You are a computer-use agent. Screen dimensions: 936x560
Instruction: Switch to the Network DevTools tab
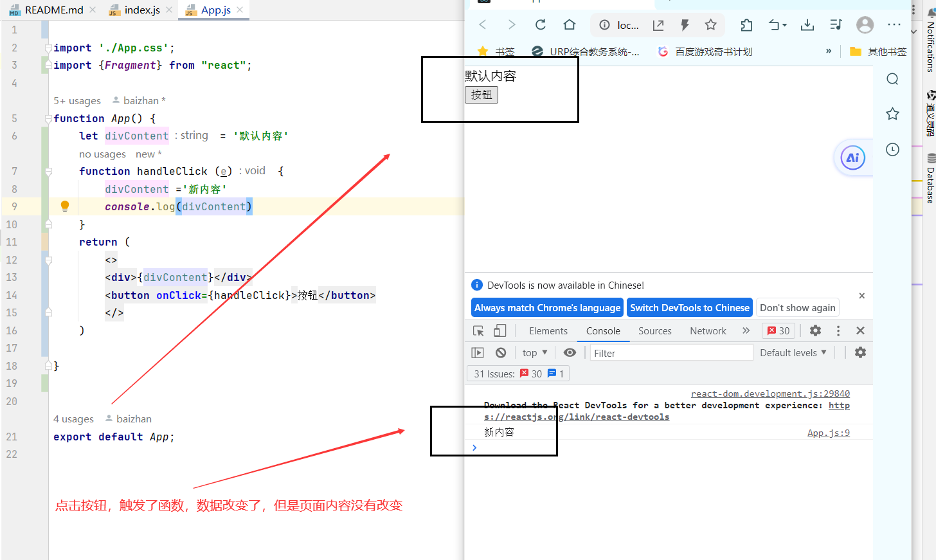pos(708,330)
